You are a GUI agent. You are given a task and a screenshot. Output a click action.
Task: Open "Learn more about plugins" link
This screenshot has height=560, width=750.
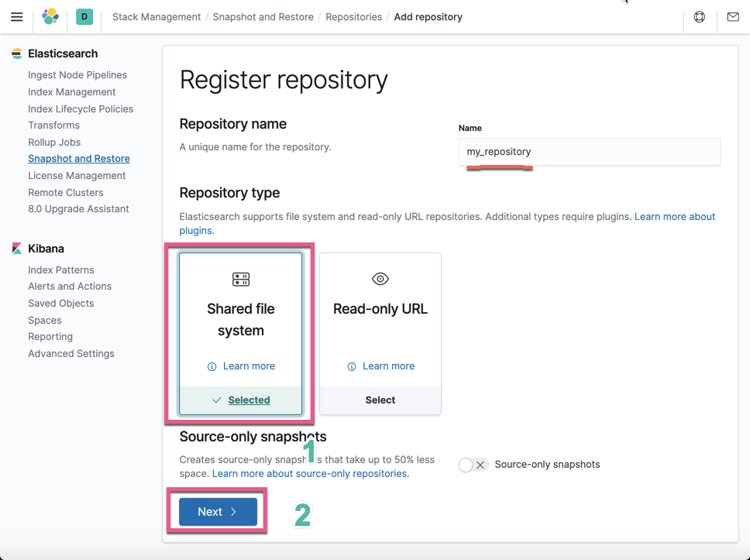tap(674, 216)
